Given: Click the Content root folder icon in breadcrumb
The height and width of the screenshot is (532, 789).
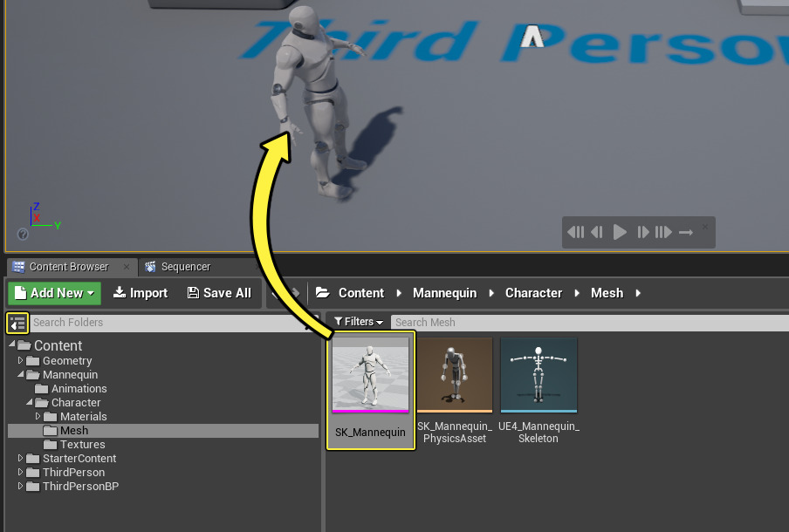Looking at the screenshot, I should click(322, 293).
